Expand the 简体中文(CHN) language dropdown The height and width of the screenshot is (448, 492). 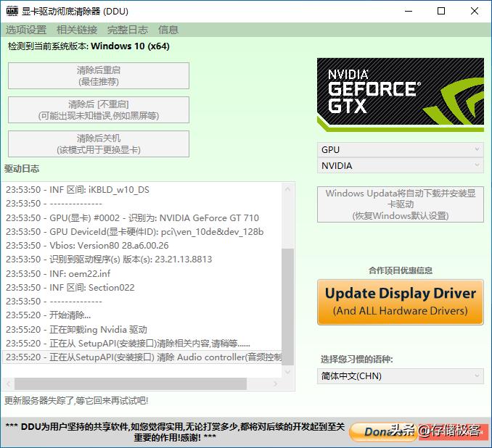pos(401,376)
